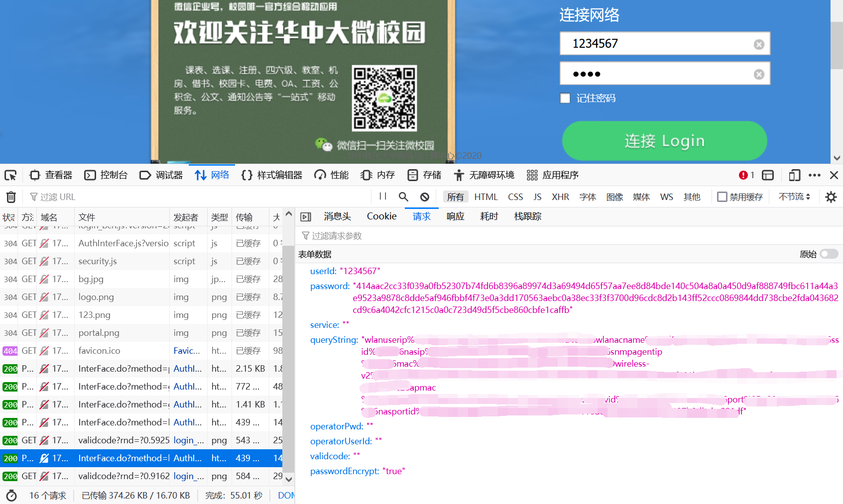Select the 所有 filter button
This screenshot has height=504, width=843.
(x=455, y=197)
